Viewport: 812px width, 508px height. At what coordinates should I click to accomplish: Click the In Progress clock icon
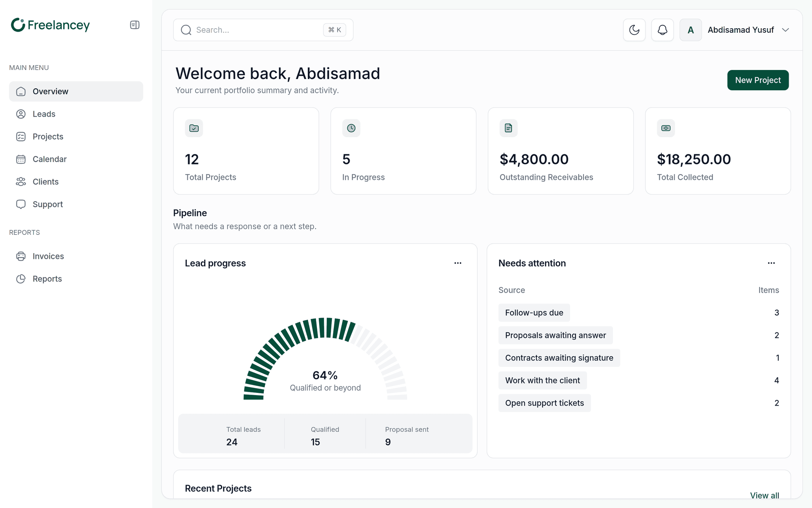click(351, 128)
